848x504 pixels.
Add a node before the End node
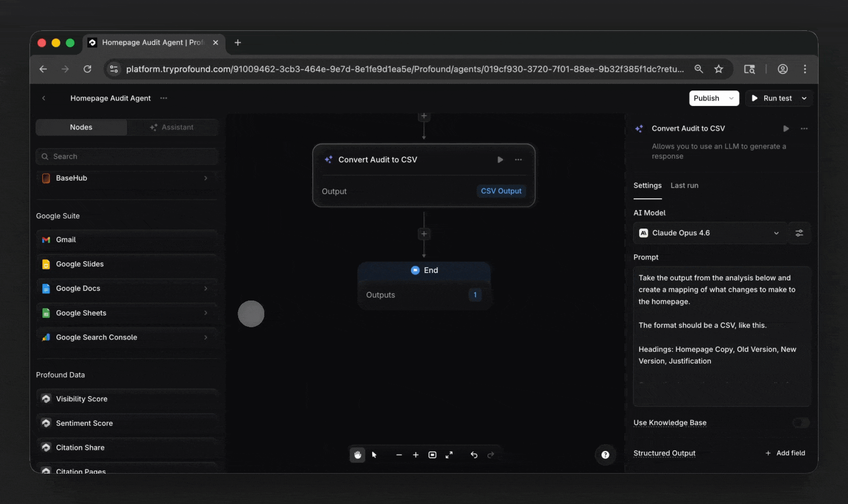point(424,234)
